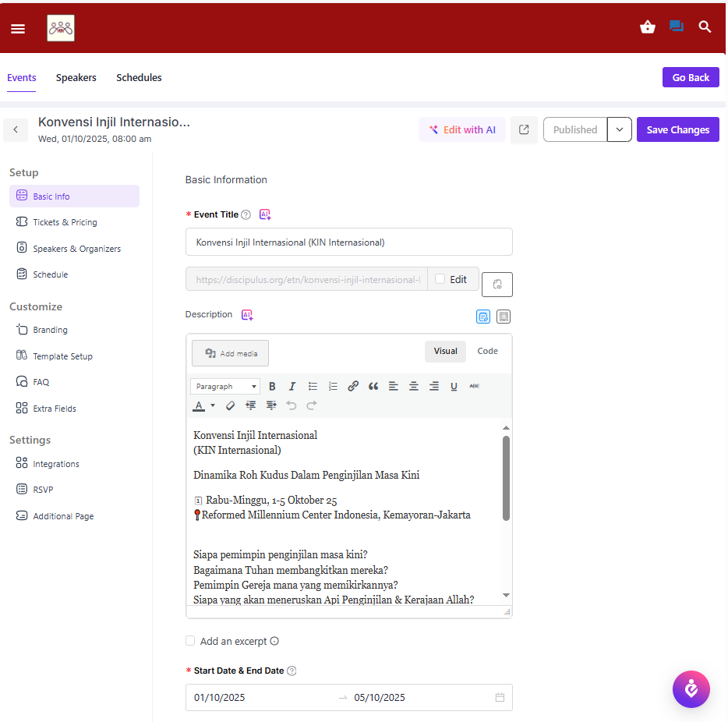Enable the Edit URL checkbox

(440, 279)
